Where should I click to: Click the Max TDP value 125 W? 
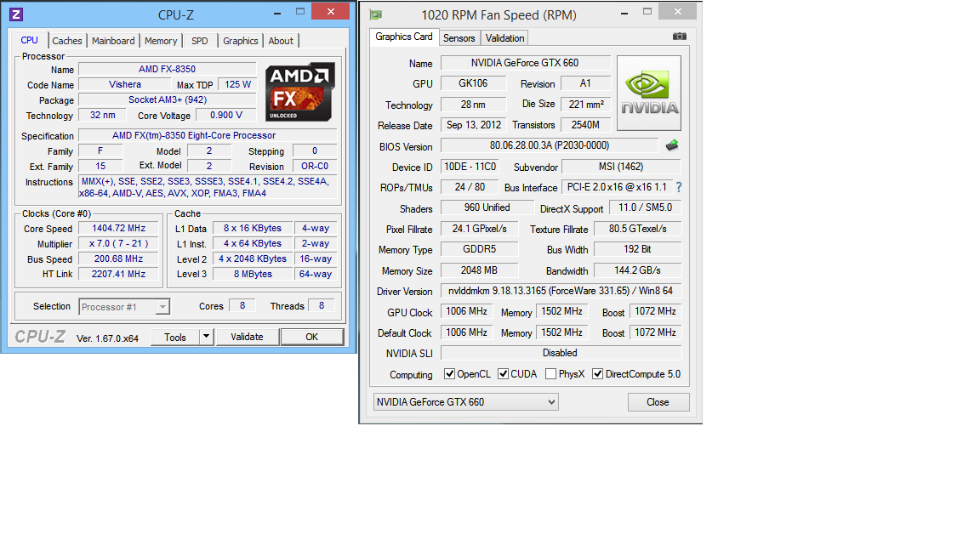pyautogui.click(x=237, y=84)
